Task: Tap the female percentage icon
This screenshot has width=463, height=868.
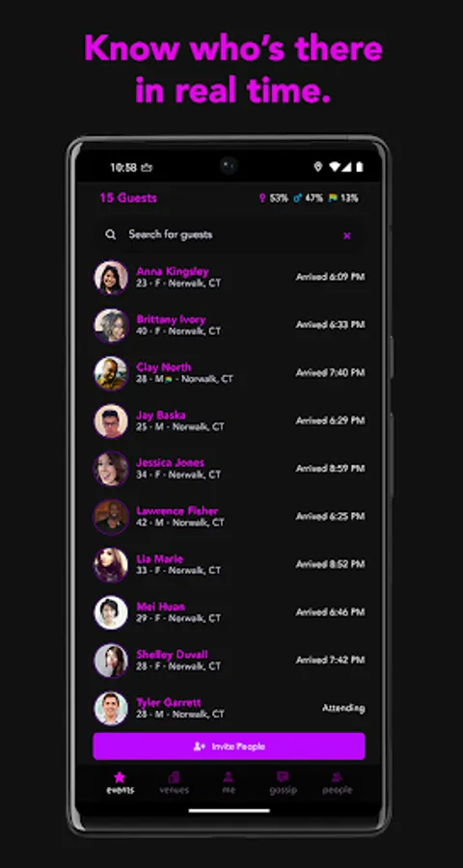Action: (x=262, y=198)
